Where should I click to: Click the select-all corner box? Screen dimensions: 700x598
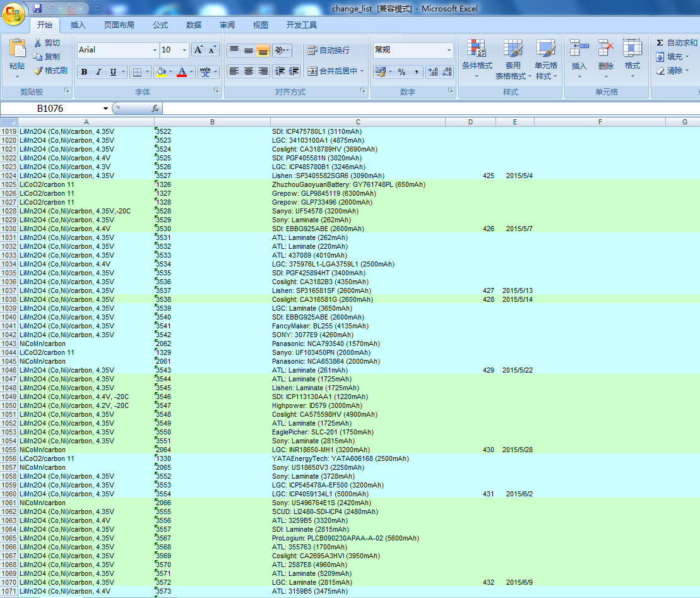point(9,122)
